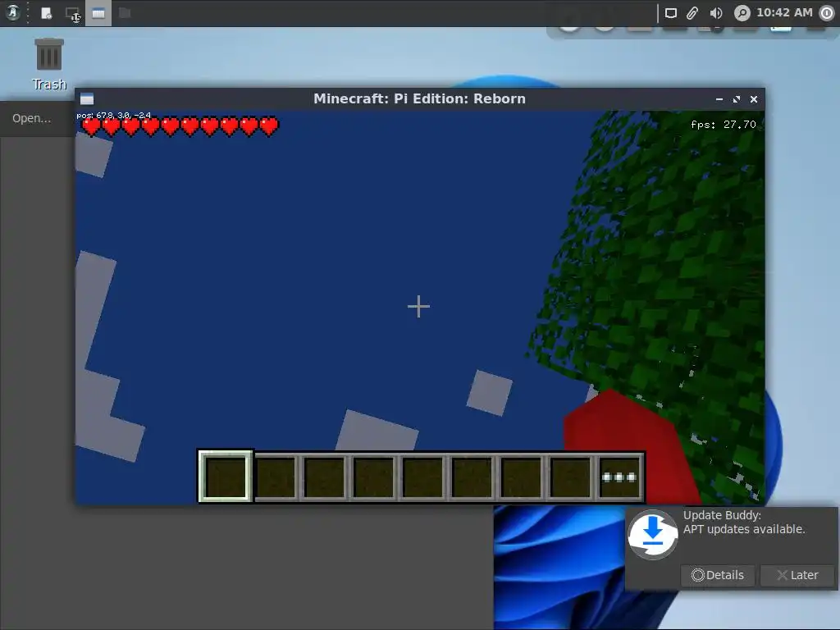
Task: Minimize the Minecraft: Pi Edition window
Action: pyautogui.click(x=719, y=99)
